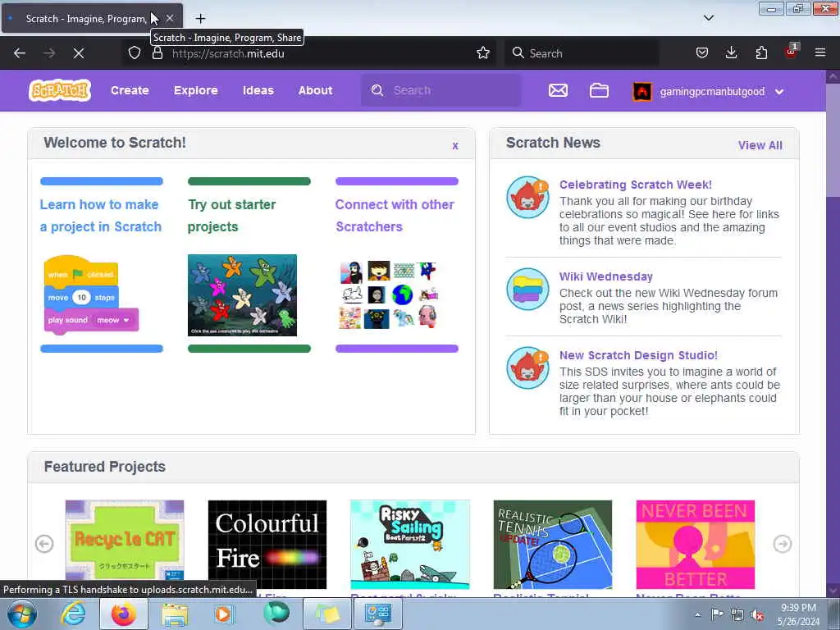The width and height of the screenshot is (840, 630).
Task: Click the Scratch search magnifier icon
Action: pyautogui.click(x=377, y=90)
